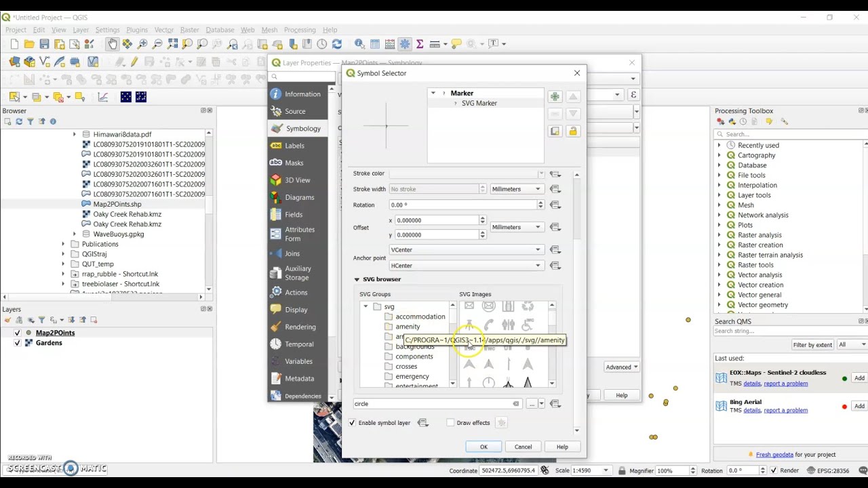Open the Processing menu

point(300,30)
